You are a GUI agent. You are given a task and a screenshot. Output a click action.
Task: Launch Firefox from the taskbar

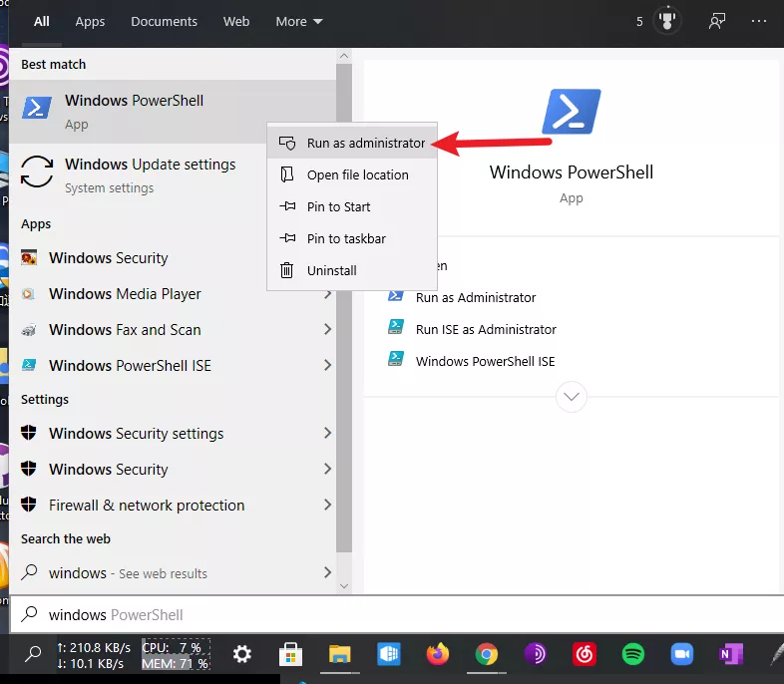coord(438,654)
